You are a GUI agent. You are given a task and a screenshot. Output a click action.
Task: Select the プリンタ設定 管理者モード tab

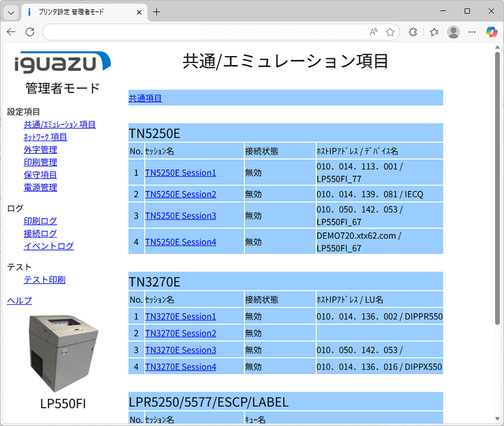78,11
